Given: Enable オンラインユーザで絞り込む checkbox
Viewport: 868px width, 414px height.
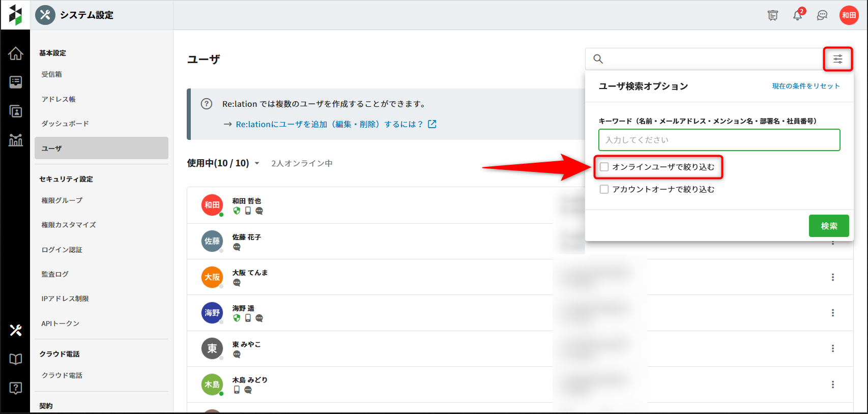Looking at the screenshot, I should [604, 167].
